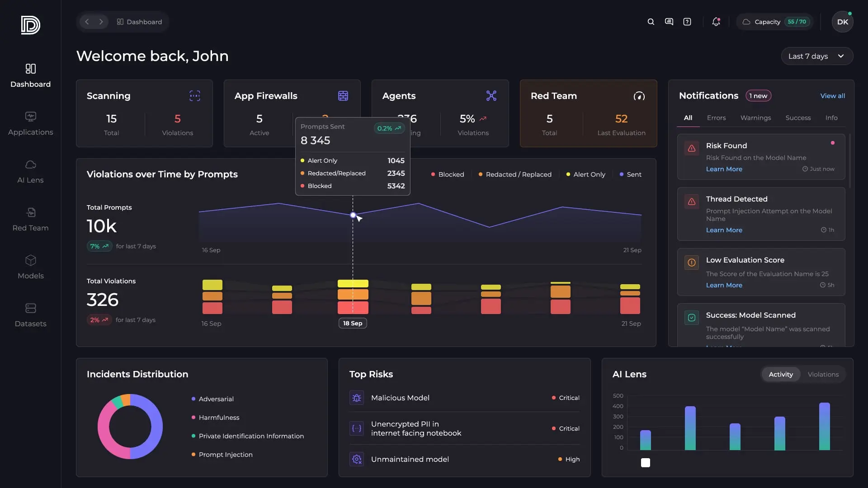Click the 2% violations trend badge
This screenshot has height=488, width=868.
point(99,320)
